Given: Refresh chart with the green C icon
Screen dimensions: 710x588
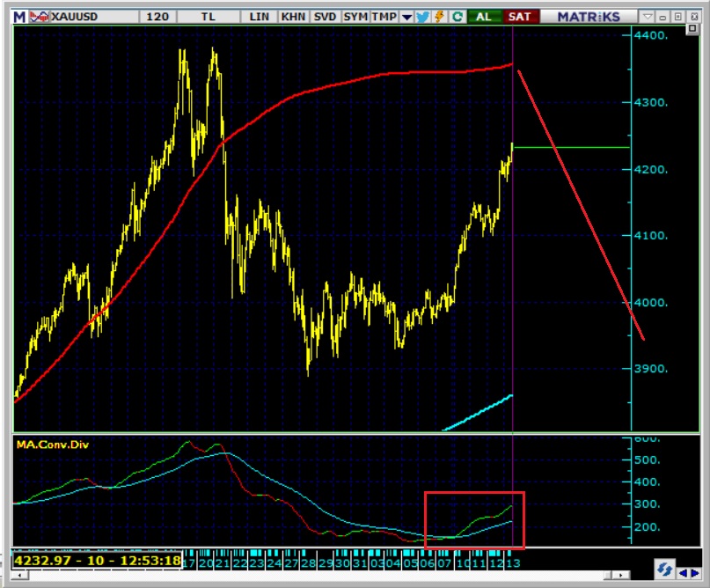Looking at the screenshot, I should [457, 16].
